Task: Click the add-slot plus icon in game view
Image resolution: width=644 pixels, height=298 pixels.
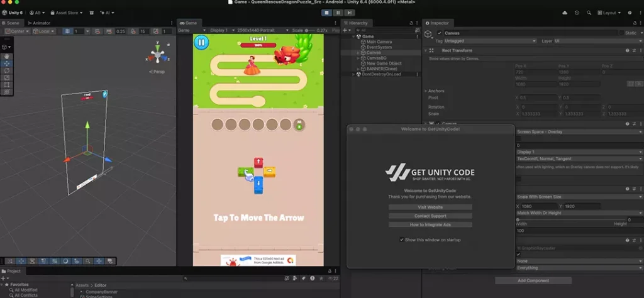Action: [x=299, y=124]
